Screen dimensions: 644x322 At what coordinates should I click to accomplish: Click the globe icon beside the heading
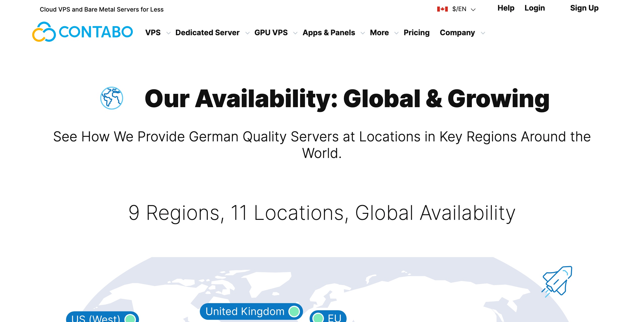point(112,98)
